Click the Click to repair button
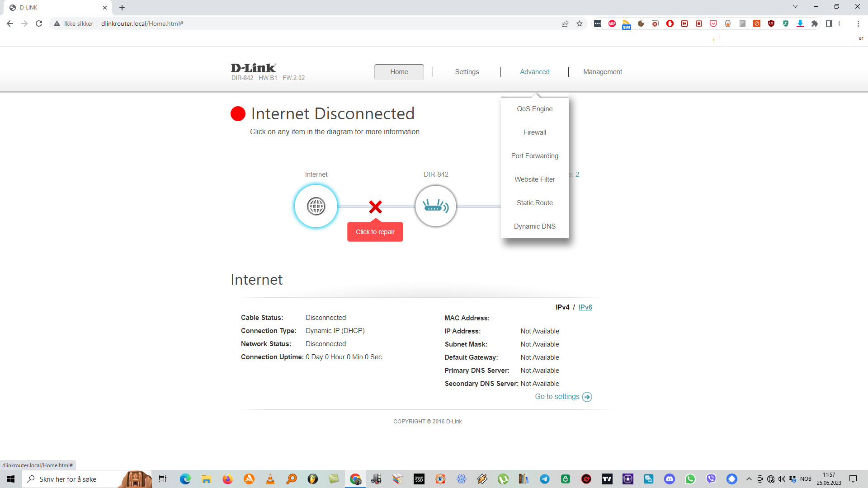Viewport: 868px width, 488px height. tap(375, 232)
